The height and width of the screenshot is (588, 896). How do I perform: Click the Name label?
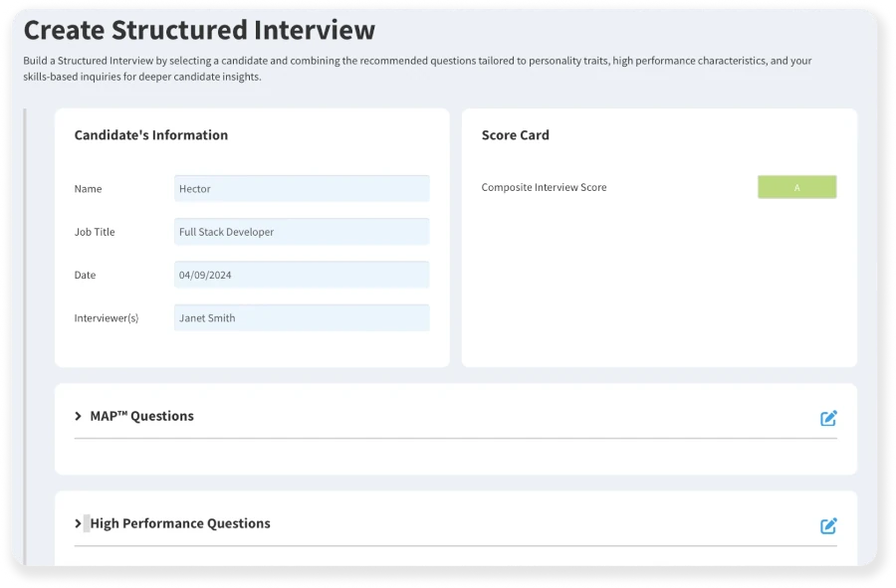click(88, 189)
